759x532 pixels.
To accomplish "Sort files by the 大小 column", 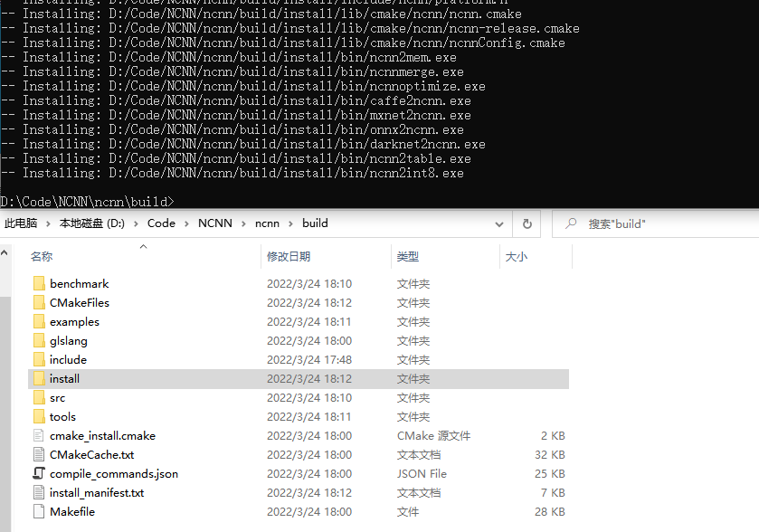I will tap(517, 256).
